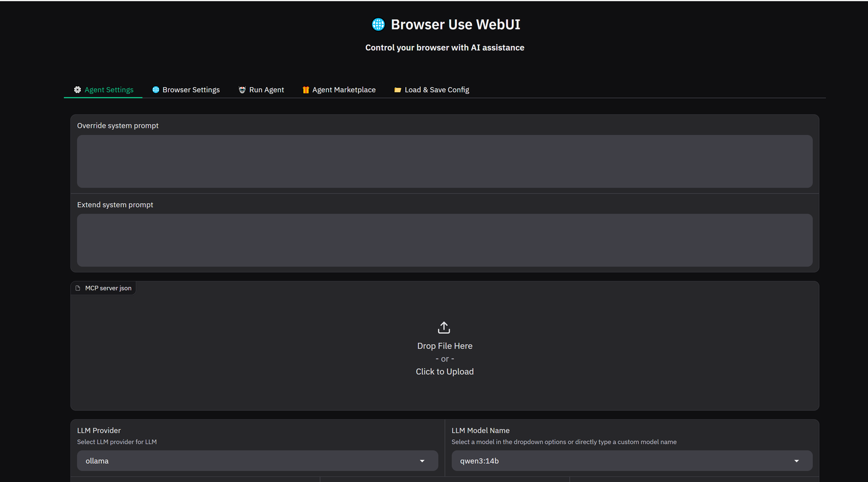Image resolution: width=868 pixels, height=482 pixels.
Task: Click the file icon beside MCP server json
Action: (78, 288)
